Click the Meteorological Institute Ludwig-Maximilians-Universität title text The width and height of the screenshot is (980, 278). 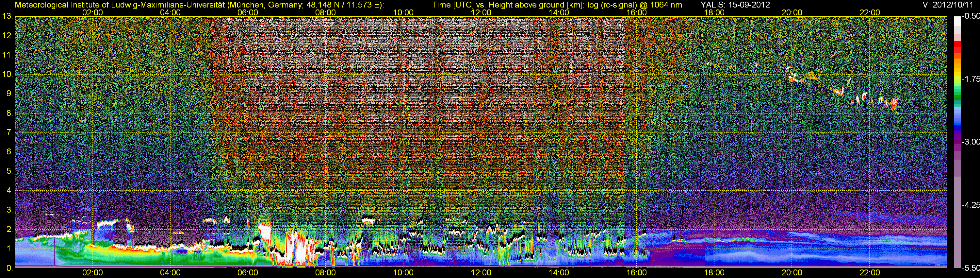tap(199, 5)
